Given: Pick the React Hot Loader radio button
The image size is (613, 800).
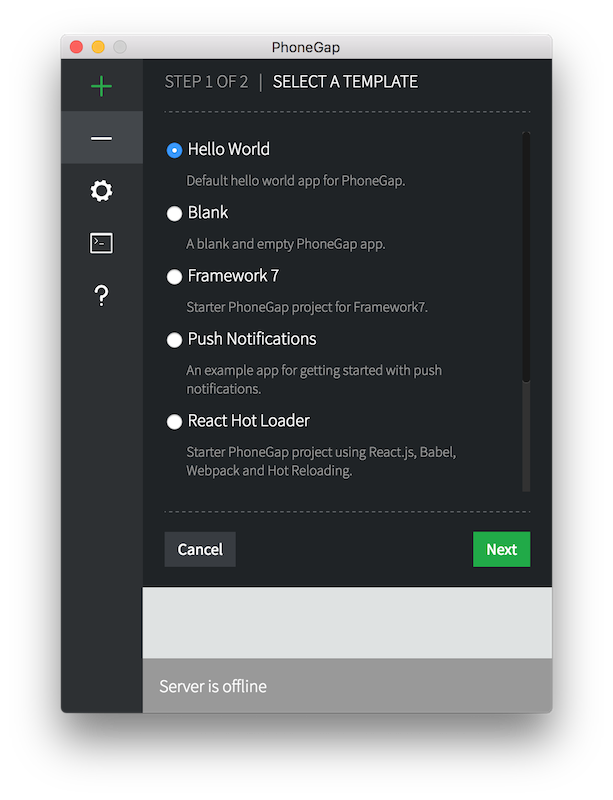Looking at the screenshot, I should 174,421.
